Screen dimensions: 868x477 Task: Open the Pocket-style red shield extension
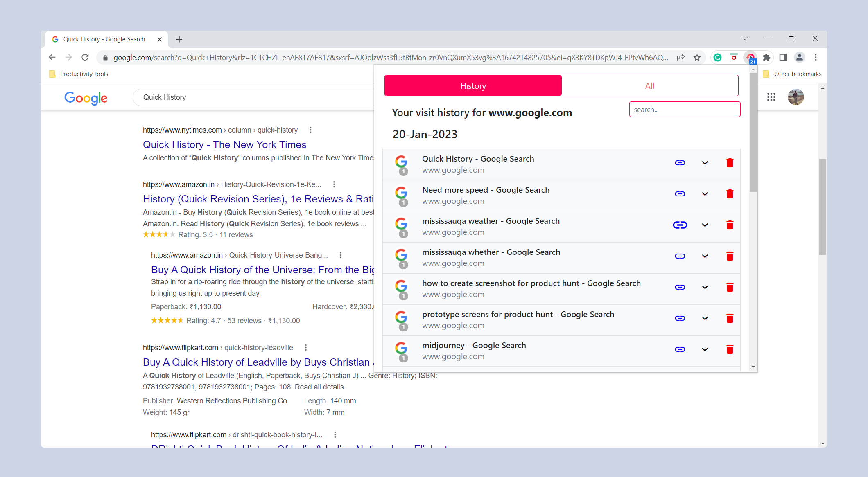pyautogui.click(x=734, y=57)
